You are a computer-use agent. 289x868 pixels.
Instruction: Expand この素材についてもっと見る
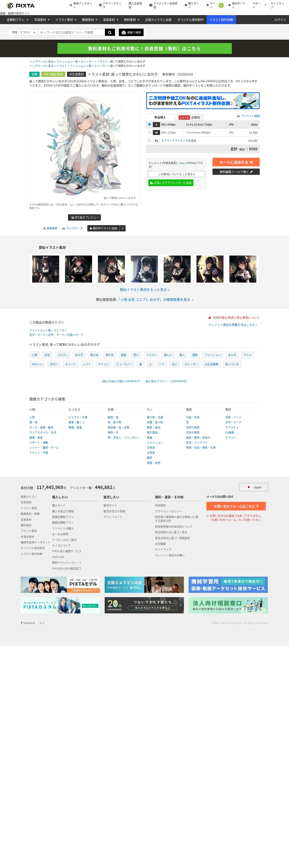(x=176, y=174)
